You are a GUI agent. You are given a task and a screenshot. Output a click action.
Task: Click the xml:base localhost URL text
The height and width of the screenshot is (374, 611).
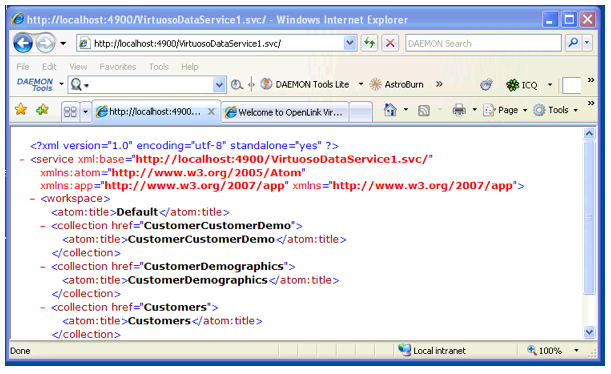(x=282, y=159)
